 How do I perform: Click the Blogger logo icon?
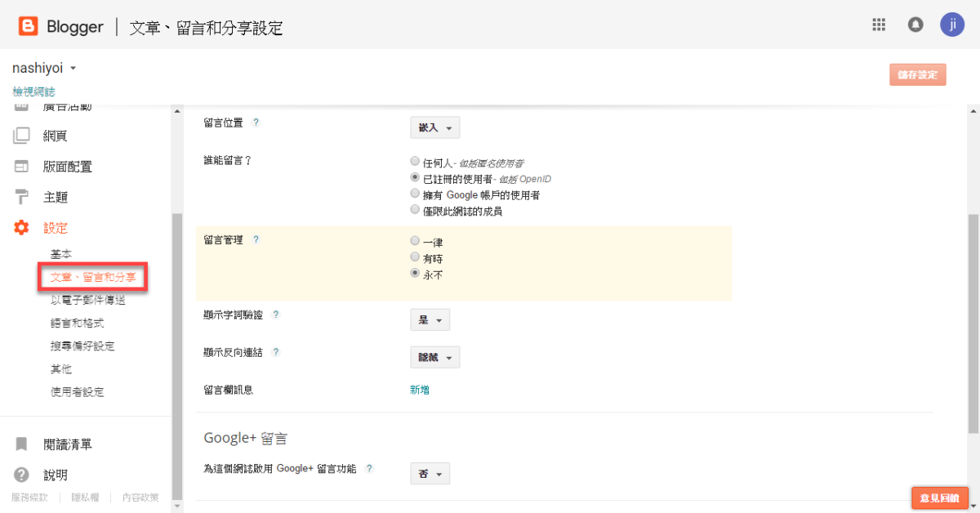click(x=29, y=27)
